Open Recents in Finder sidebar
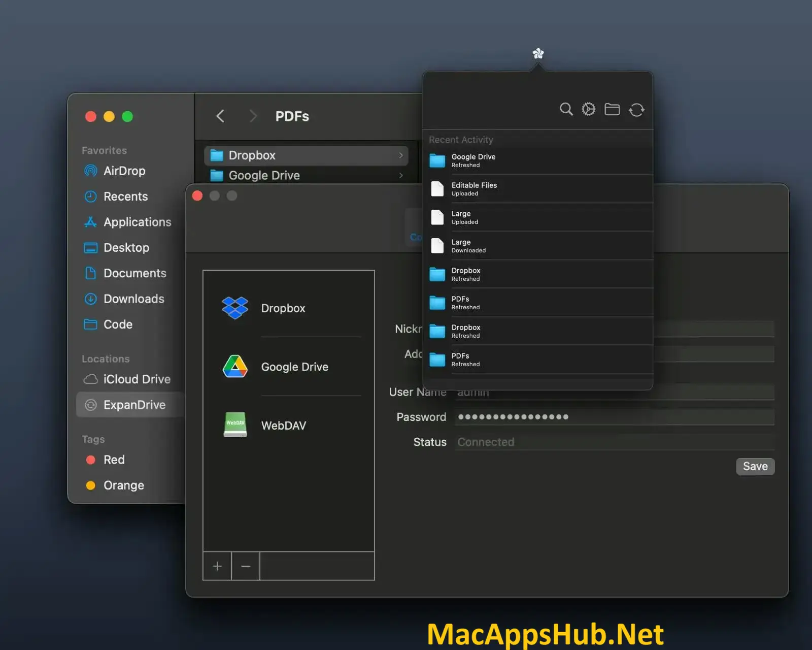Screen dimensions: 812x650 pos(125,197)
